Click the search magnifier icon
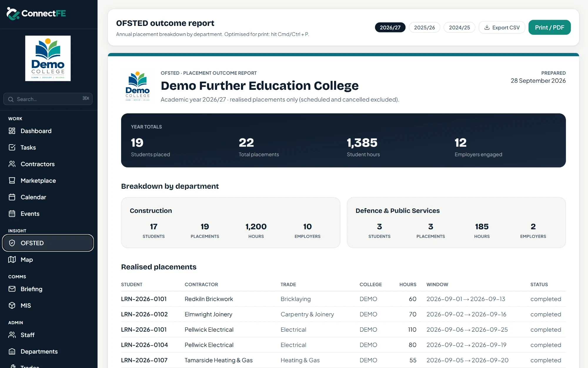Image resolution: width=588 pixels, height=368 pixels. point(11,99)
